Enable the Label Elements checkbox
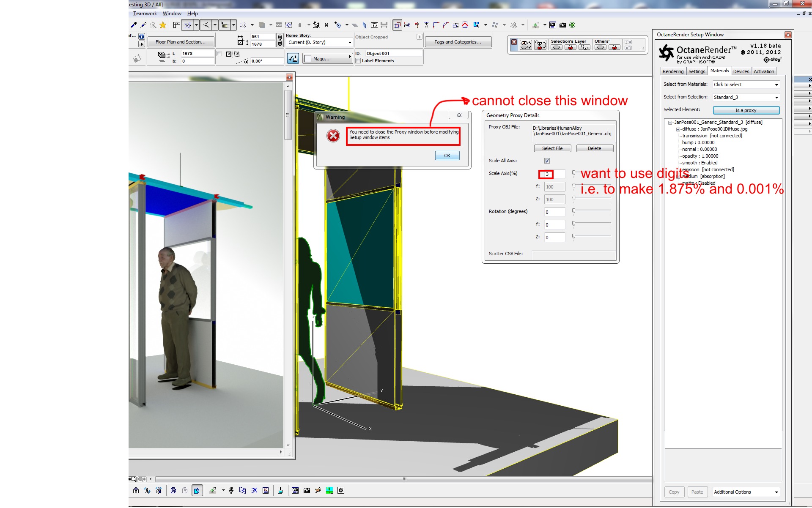The width and height of the screenshot is (812, 508). pyautogui.click(x=358, y=61)
